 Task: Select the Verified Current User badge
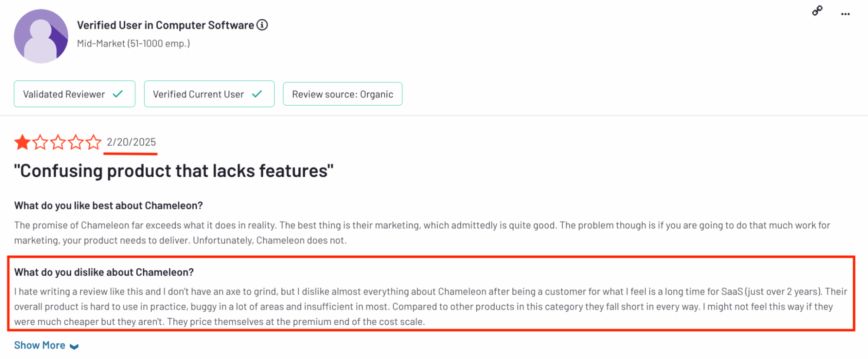(x=209, y=94)
